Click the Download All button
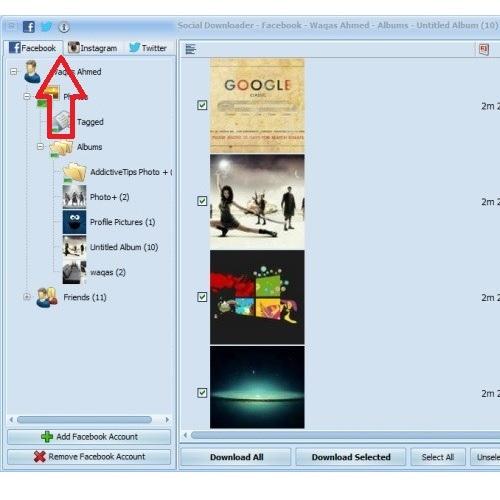 click(x=236, y=457)
